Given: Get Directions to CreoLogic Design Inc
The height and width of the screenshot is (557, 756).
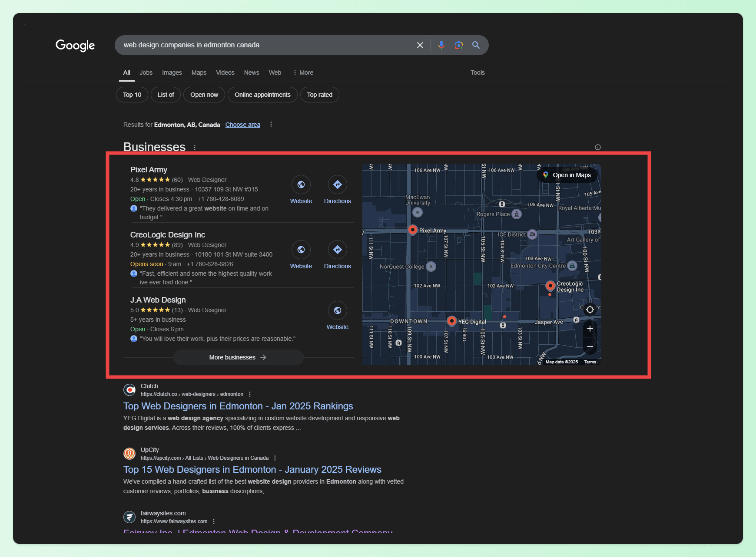Looking at the screenshot, I should coord(338,250).
